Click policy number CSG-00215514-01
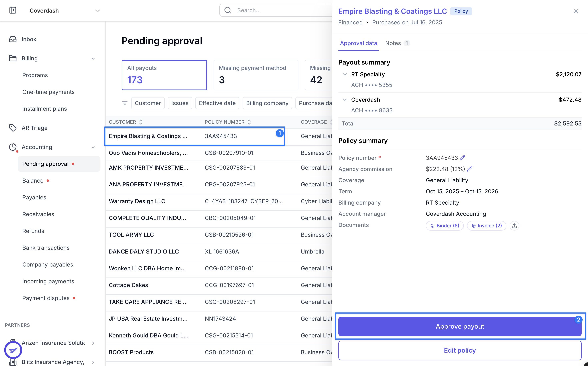Viewport: 588px width, 366px height. pyautogui.click(x=229, y=335)
